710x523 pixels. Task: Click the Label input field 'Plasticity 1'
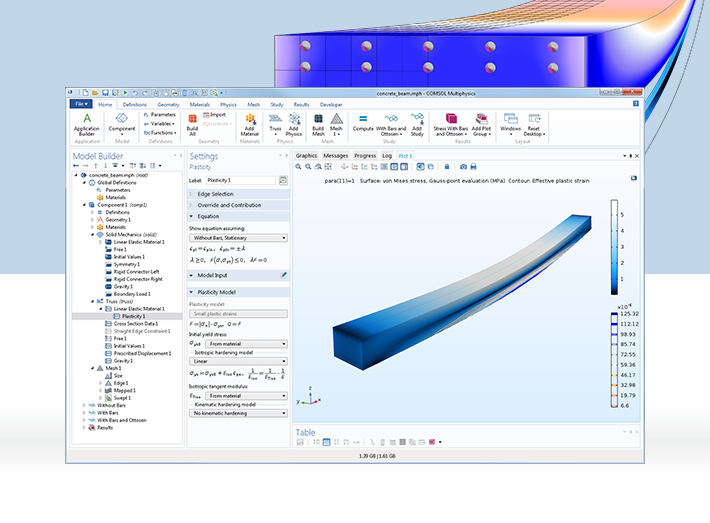coord(240,180)
